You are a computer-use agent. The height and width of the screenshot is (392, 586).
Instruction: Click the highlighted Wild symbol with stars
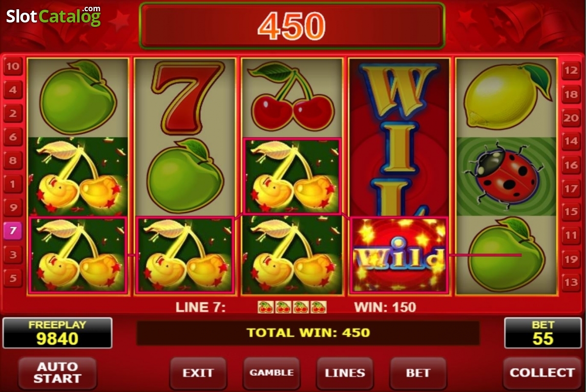pos(399,255)
